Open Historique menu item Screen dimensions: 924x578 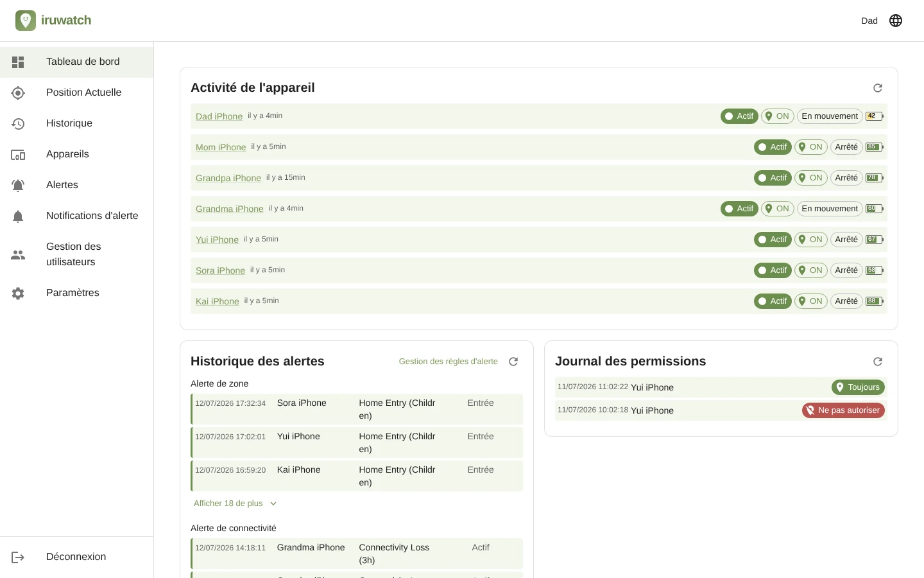coord(77,123)
